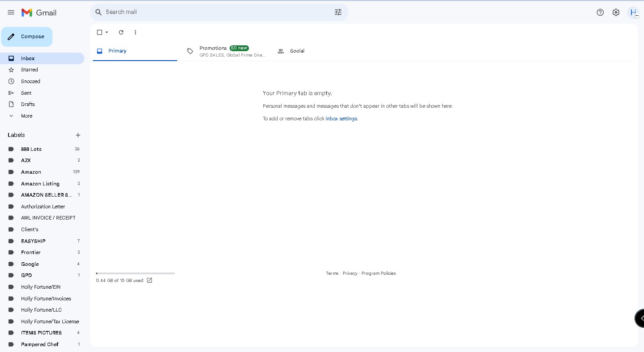Image resolution: width=644 pixels, height=352 pixels.
Task: Click the Drafts page icon
Action: 11,104
